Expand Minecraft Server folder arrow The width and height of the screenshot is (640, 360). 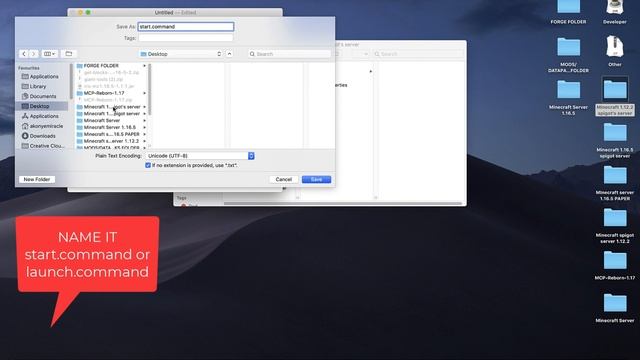pyautogui.click(x=144, y=120)
